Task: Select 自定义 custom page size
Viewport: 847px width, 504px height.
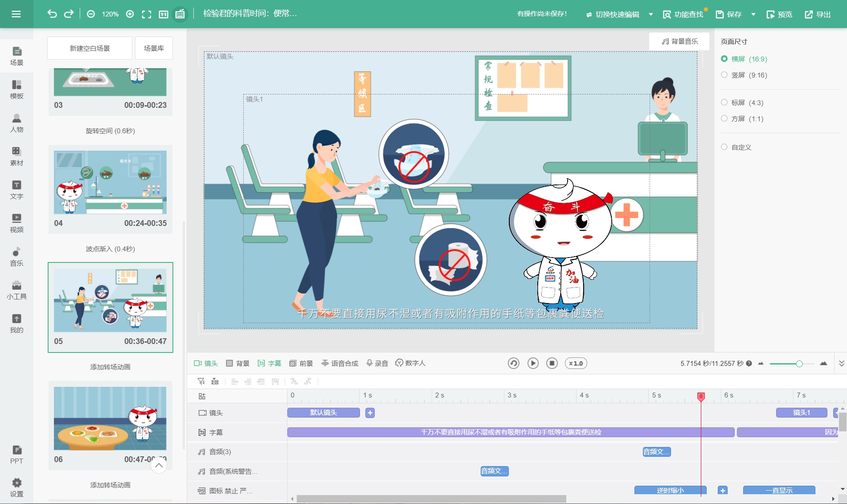Action: (737, 147)
